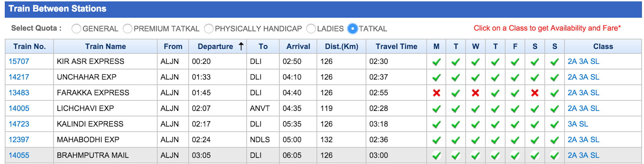Click the Arrival column header
This screenshot has height=164, width=644.
[298, 47]
